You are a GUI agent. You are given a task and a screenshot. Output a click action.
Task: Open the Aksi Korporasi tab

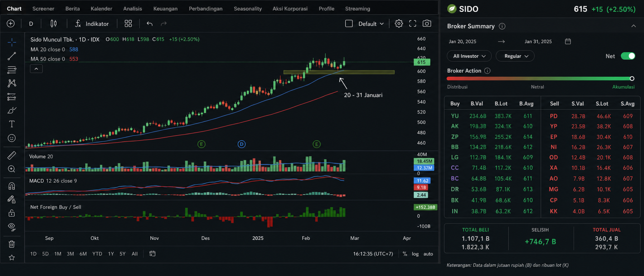(x=290, y=9)
